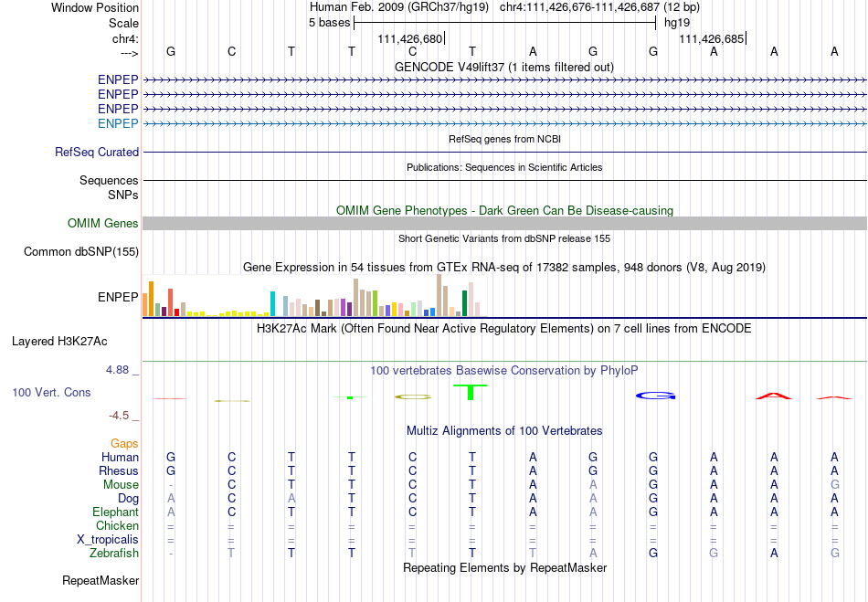Click the bright red bar in the GTEx chart

pyautogui.click(x=176, y=312)
